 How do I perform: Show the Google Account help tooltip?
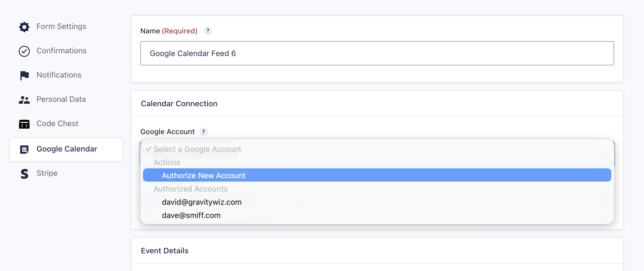(x=204, y=132)
